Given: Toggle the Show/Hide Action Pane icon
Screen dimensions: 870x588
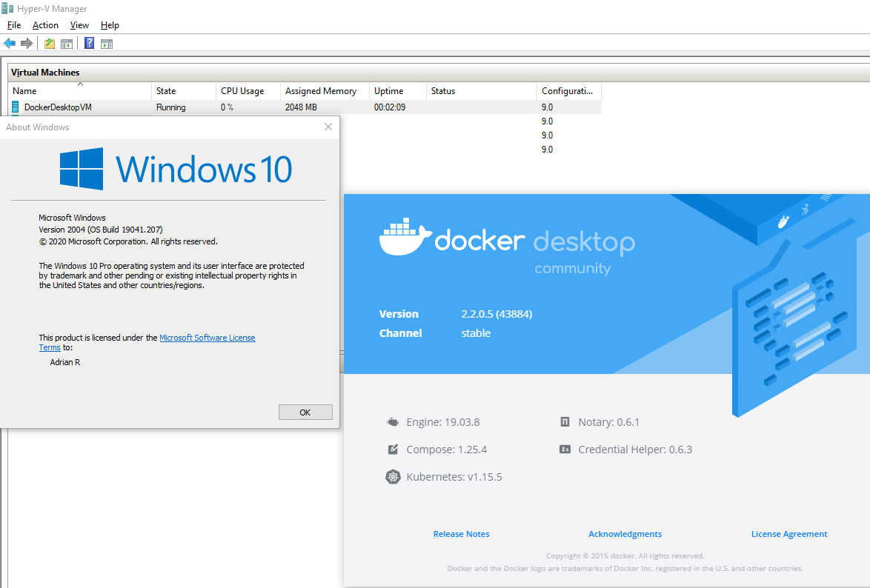Looking at the screenshot, I should (x=107, y=43).
